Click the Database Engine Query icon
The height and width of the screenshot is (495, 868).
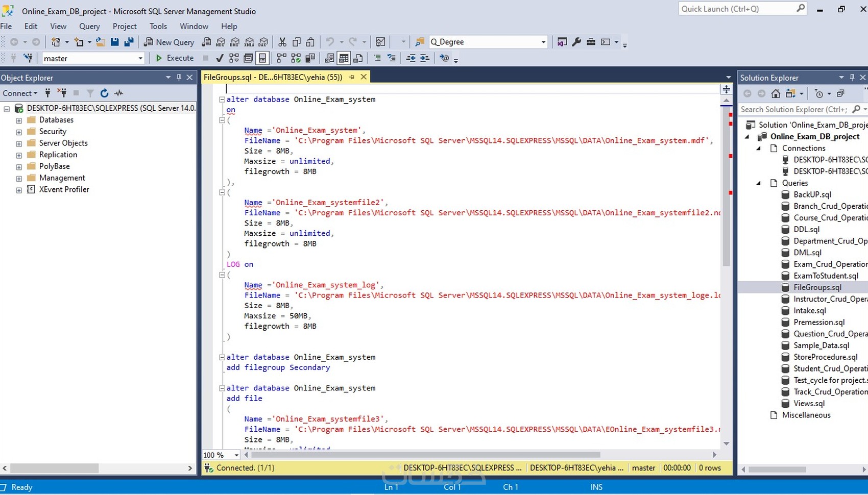click(206, 42)
